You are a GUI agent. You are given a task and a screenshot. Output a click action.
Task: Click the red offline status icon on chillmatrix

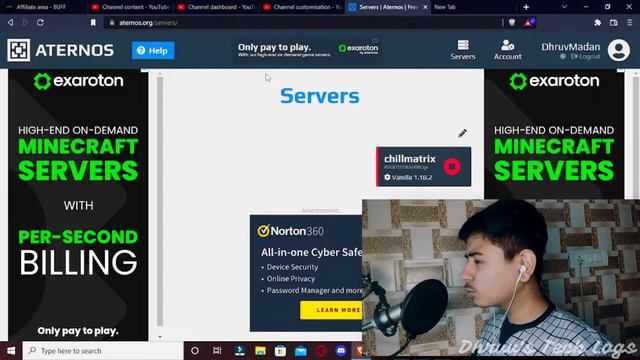click(452, 167)
